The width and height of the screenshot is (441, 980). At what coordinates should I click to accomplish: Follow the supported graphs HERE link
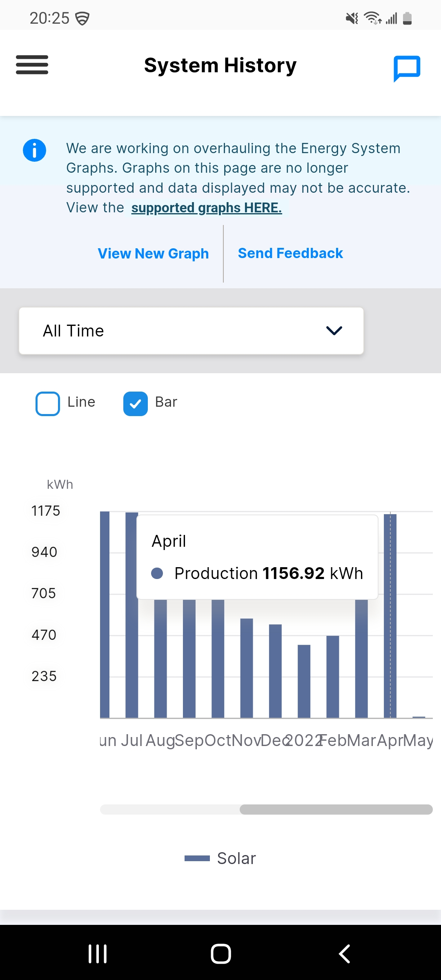click(207, 208)
